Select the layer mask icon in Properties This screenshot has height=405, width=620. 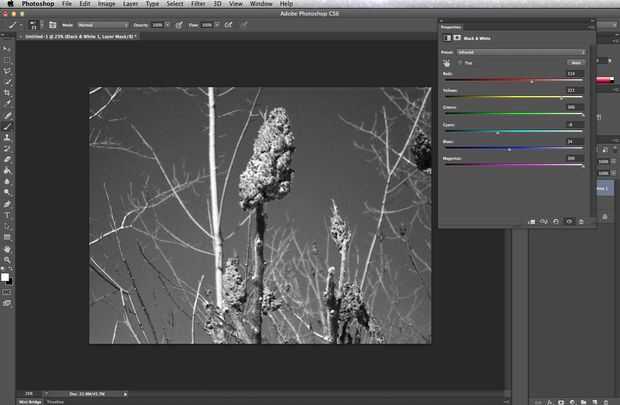coord(457,38)
